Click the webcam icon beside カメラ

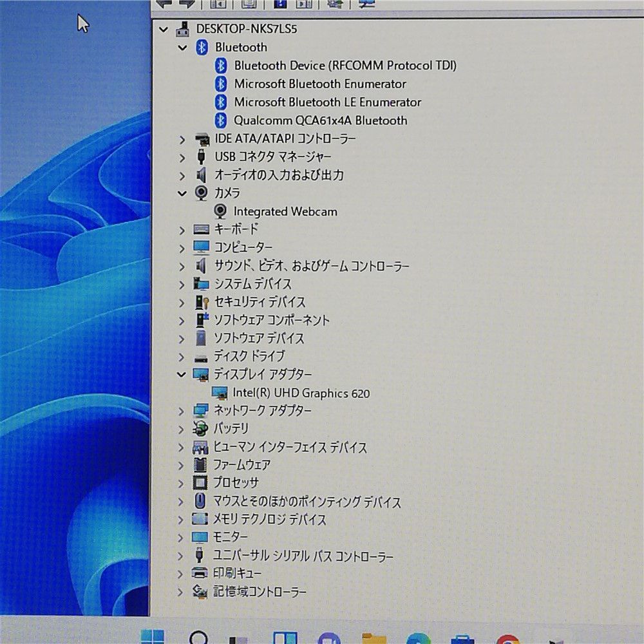click(201, 193)
